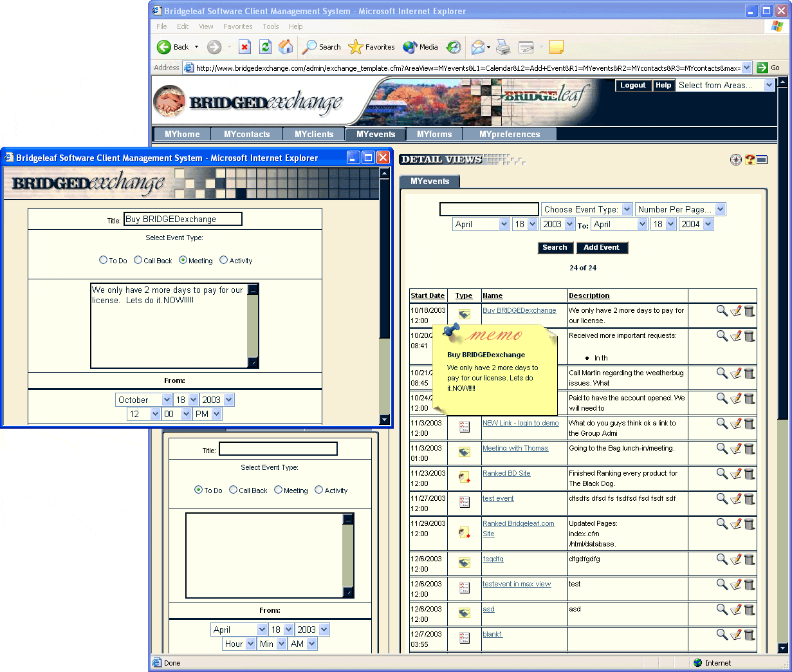Click the popup window vertical scrollbar

tap(385, 296)
